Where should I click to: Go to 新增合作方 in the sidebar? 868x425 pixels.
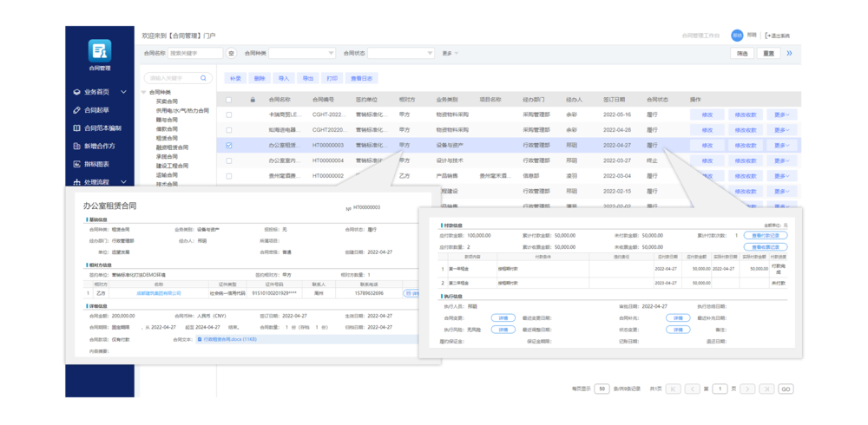coord(99,146)
